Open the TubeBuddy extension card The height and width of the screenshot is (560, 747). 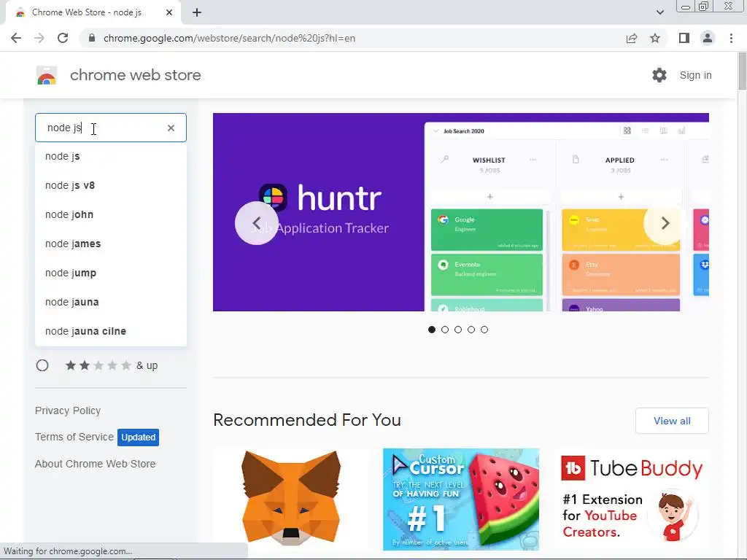(631, 499)
